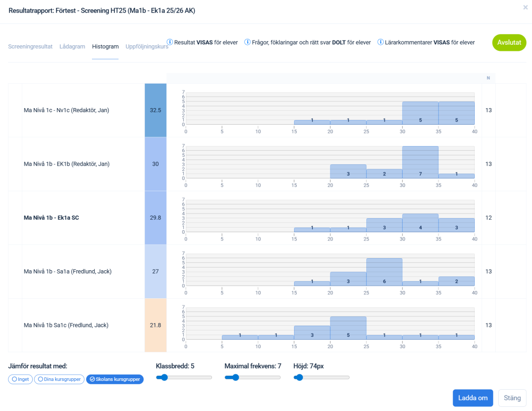The height and width of the screenshot is (411, 532).
Task: Switch to the Lådagram tab
Action: click(72, 46)
